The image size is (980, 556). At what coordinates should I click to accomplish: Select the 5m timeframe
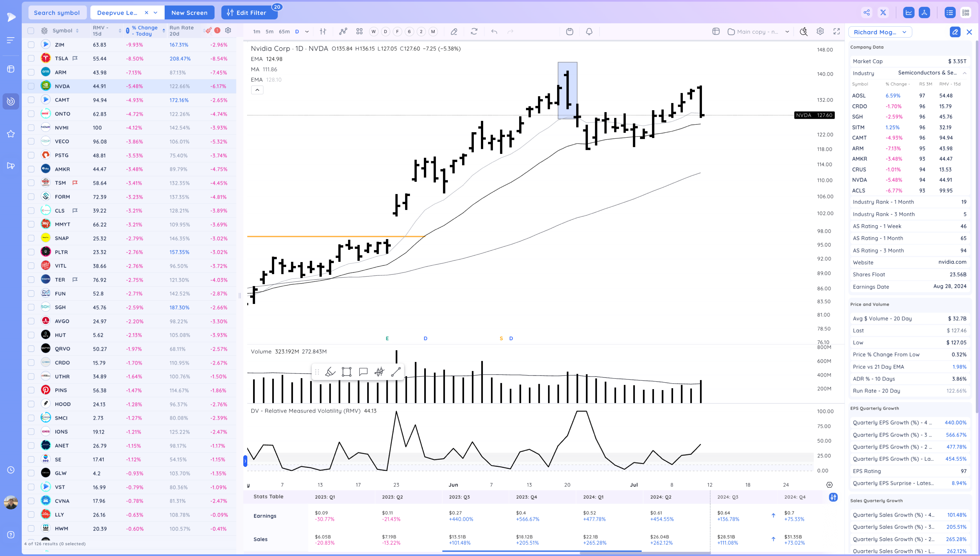point(269,32)
